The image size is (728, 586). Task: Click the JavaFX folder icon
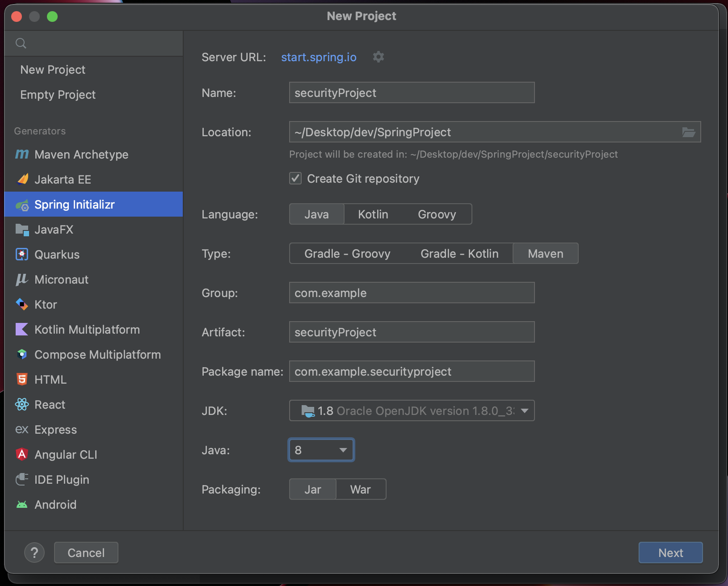(x=22, y=230)
